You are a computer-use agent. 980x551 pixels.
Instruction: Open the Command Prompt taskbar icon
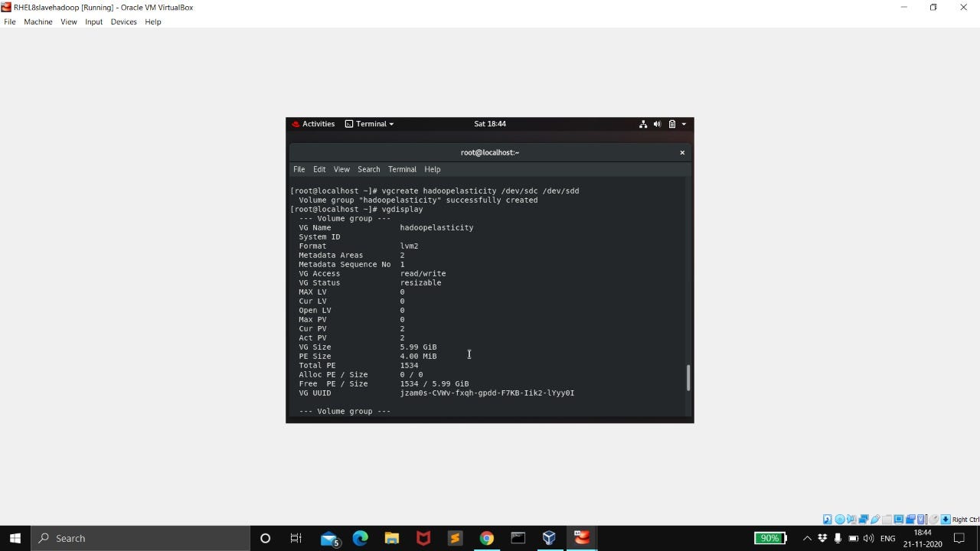[518, 538]
